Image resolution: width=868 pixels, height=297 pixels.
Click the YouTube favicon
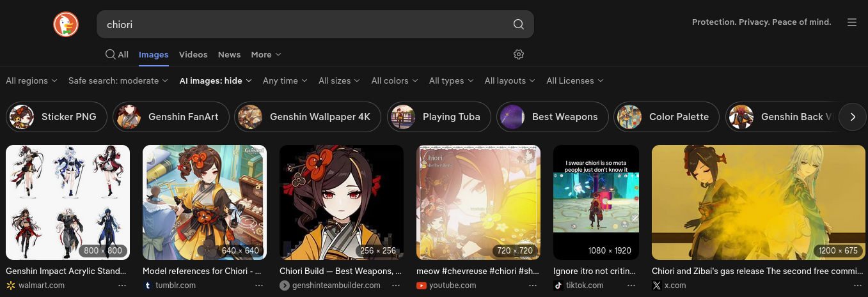click(x=421, y=286)
